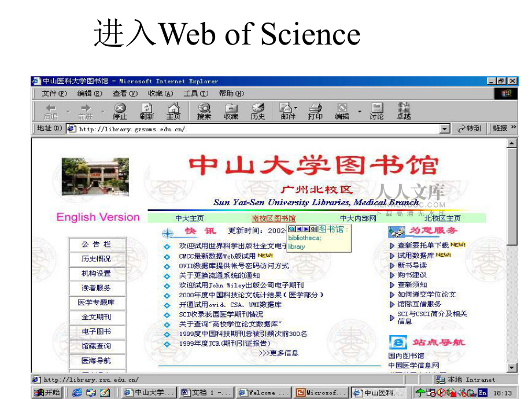Open the 工具(T) menu
The height and width of the screenshot is (399, 532).
(196, 93)
